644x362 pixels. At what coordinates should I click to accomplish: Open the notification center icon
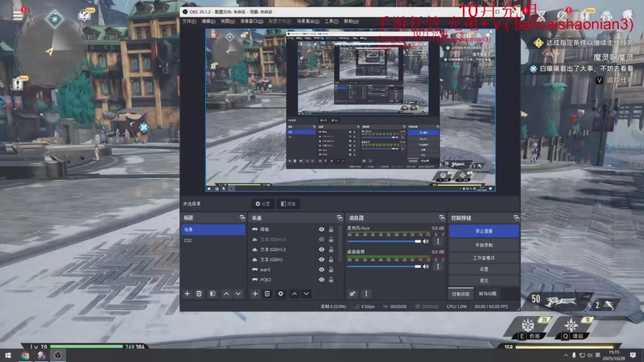pos(633,356)
